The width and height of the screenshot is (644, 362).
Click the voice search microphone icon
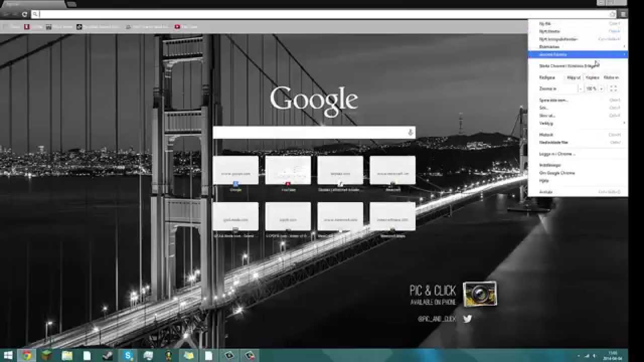click(410, 132)
